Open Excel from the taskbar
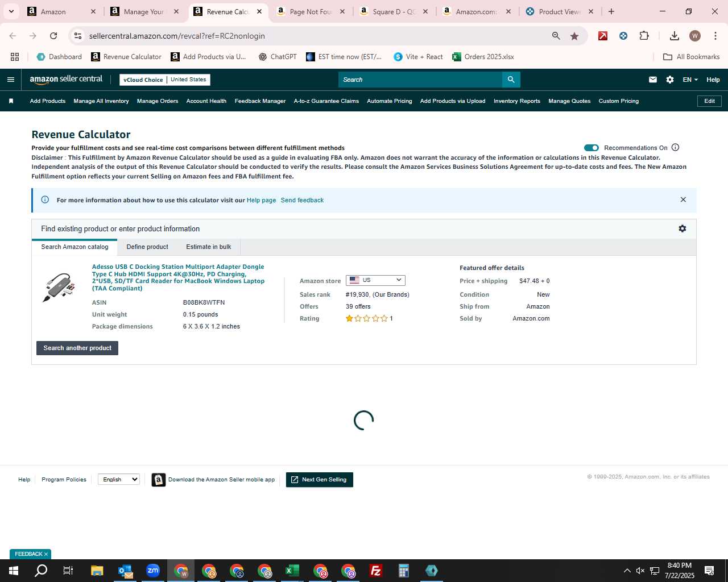728x582 pixels. [x=292, y=571]
